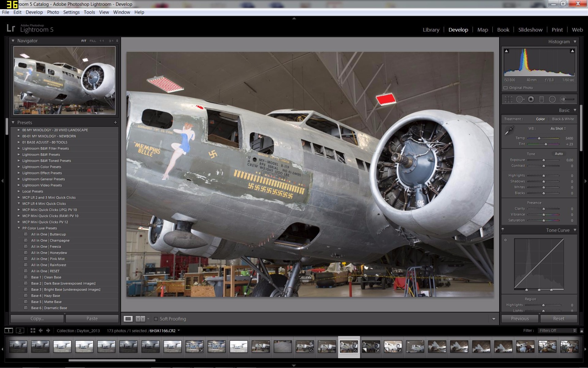Image resolution: width=588 pixels, height=368 pixels.
Task: Apply All in One Buttercup preset
Action: (x=48, y=234)
